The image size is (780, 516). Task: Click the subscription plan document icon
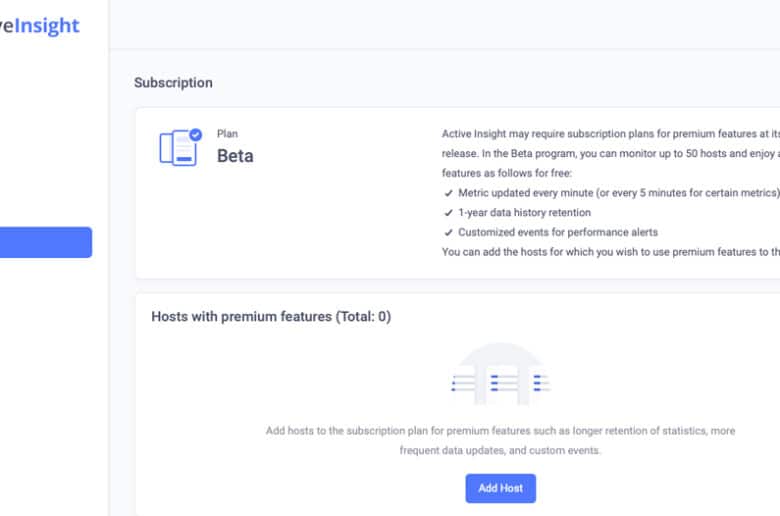pos(180,147)
